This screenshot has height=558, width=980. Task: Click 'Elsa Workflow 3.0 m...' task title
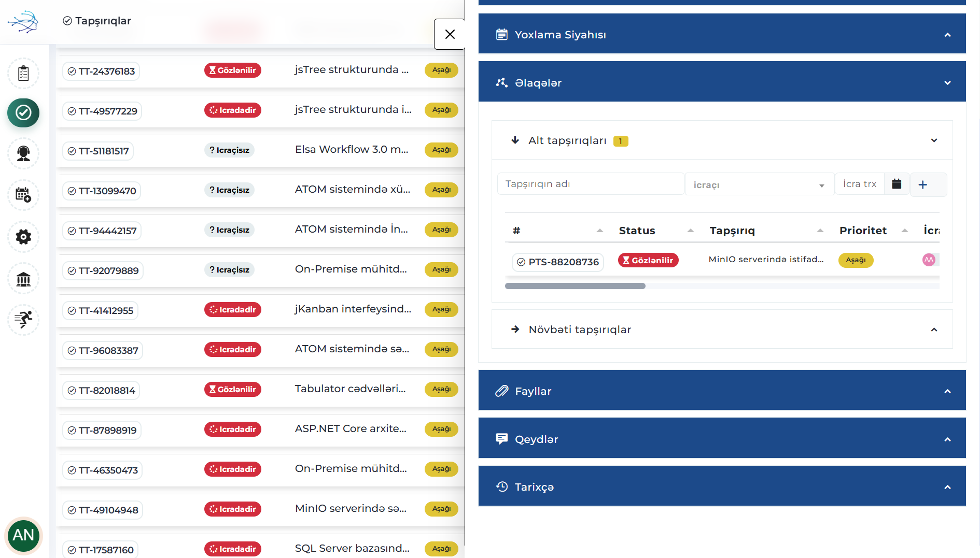352,149
